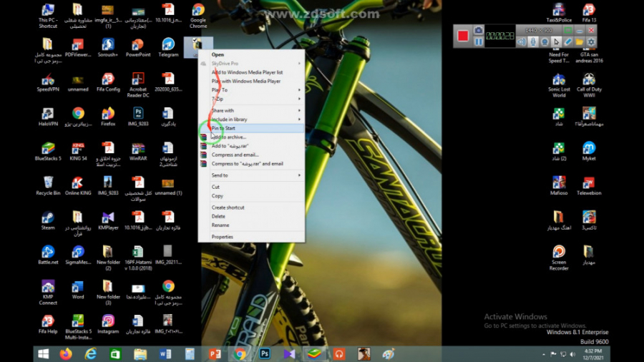Viewport: 644px width, 362px height.
Task: Select the Sonic Lost World icon
Action: 559,85
